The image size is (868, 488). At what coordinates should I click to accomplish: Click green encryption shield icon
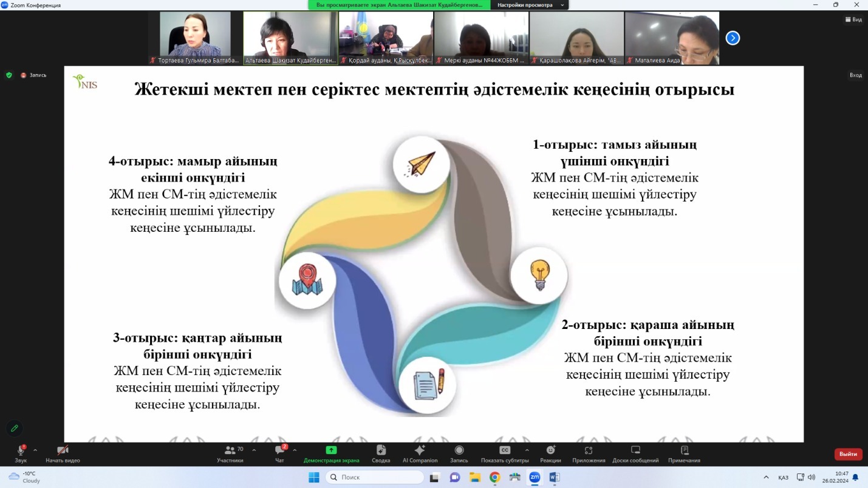[9, 75]
